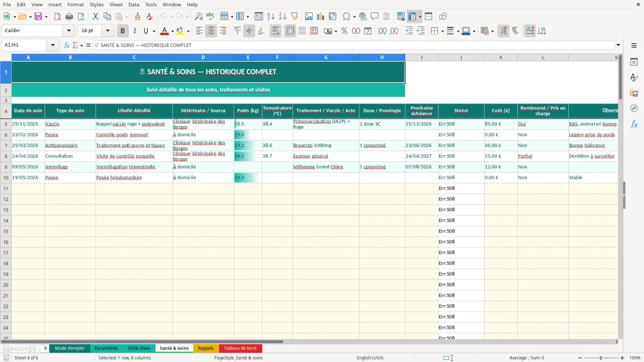Select the Clone Formatting paintbrush

pyautogui.click(x=137, y=17)
